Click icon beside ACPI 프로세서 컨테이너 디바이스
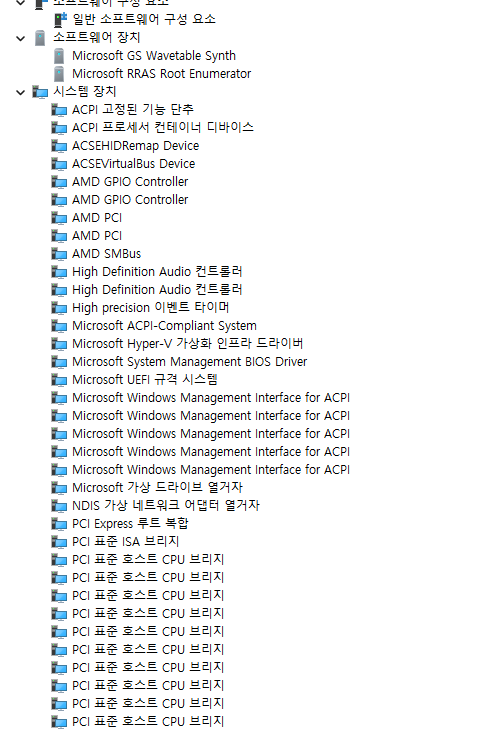 click(x=59, y=128)
